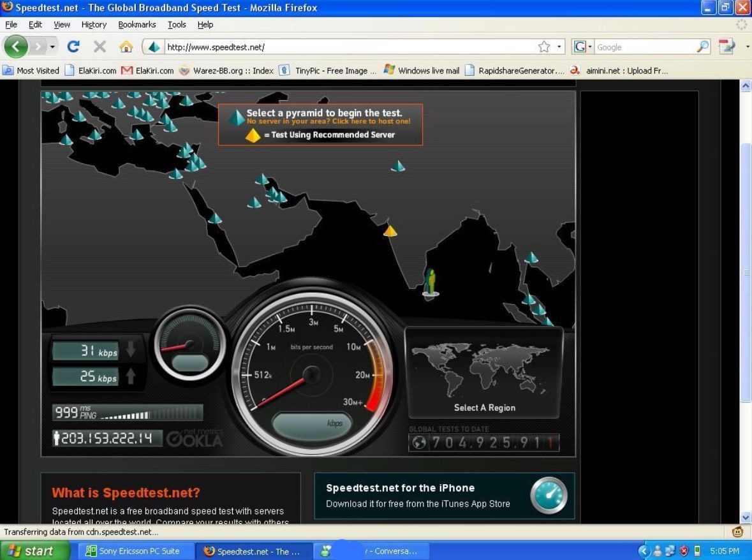The height and width of the screenshot is (560, 752).
Task: Open Windows live mail bookmark
Action: [422, 71]
